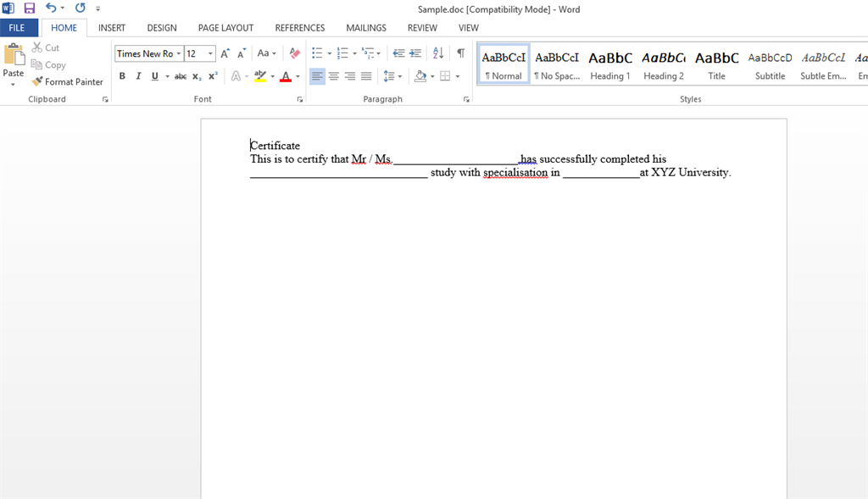Viewport: 868px width, 499px height.
Task: Open the Font Color red swatch
Action: (x=287, y=75)
